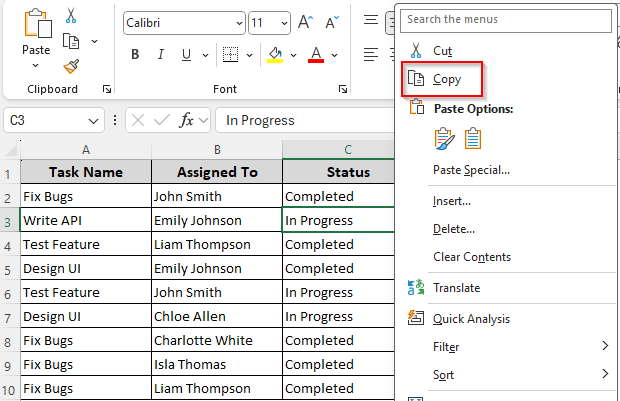Open the Calibri font name dropdown
The image size is (620, 401).
tap(238, 23)
